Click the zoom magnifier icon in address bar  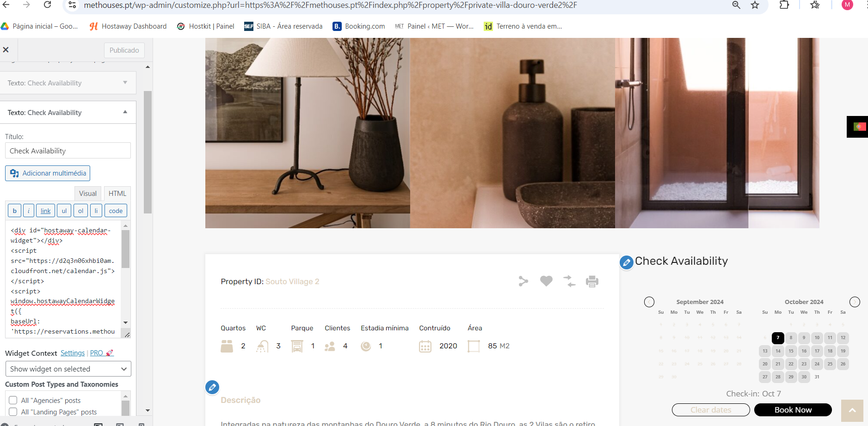(x=736, y=5)
